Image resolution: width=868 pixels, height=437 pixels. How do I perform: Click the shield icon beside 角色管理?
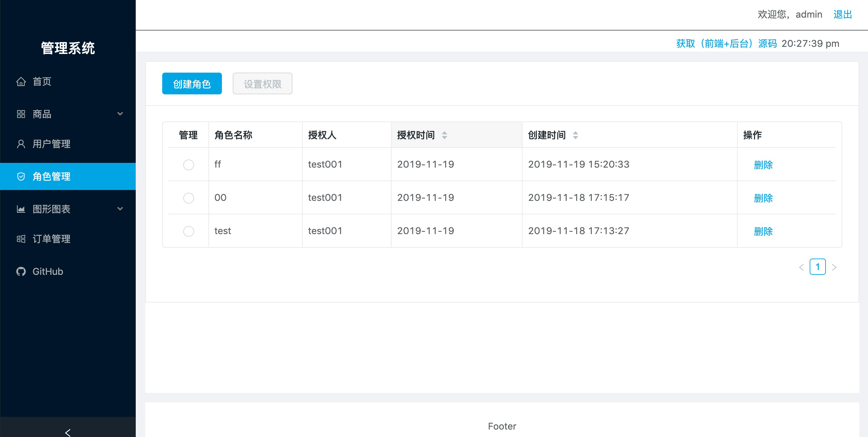(x=21, y=176)
